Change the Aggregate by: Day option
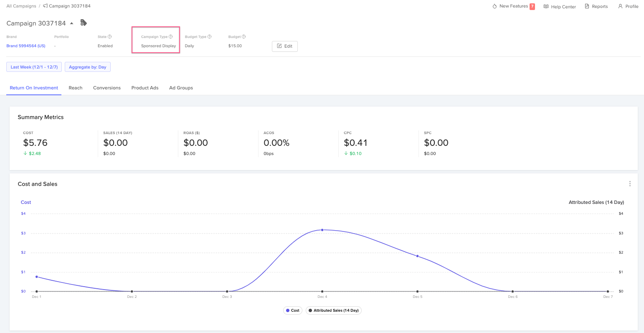Viewport: 644px width, 333px height. [87, 66]
